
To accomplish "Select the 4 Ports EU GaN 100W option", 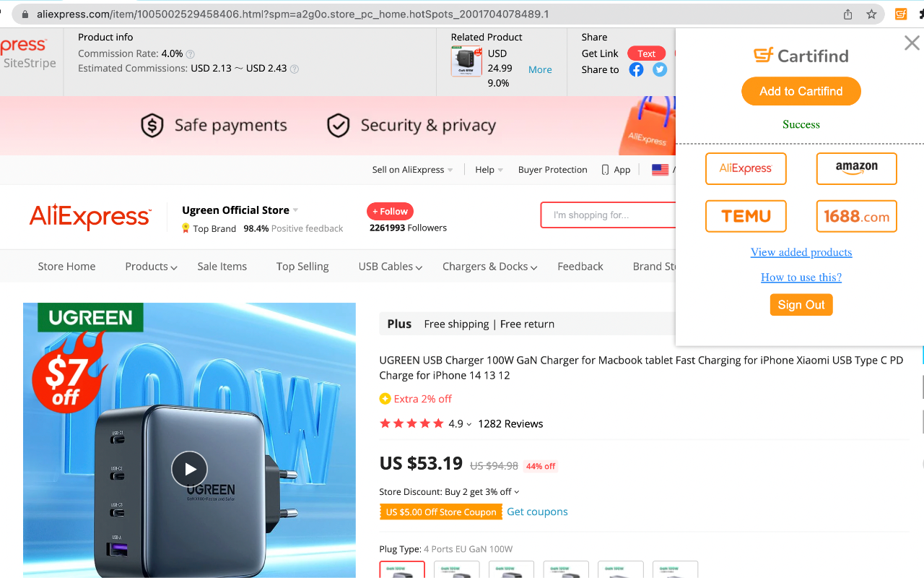I will pos(402,569).
